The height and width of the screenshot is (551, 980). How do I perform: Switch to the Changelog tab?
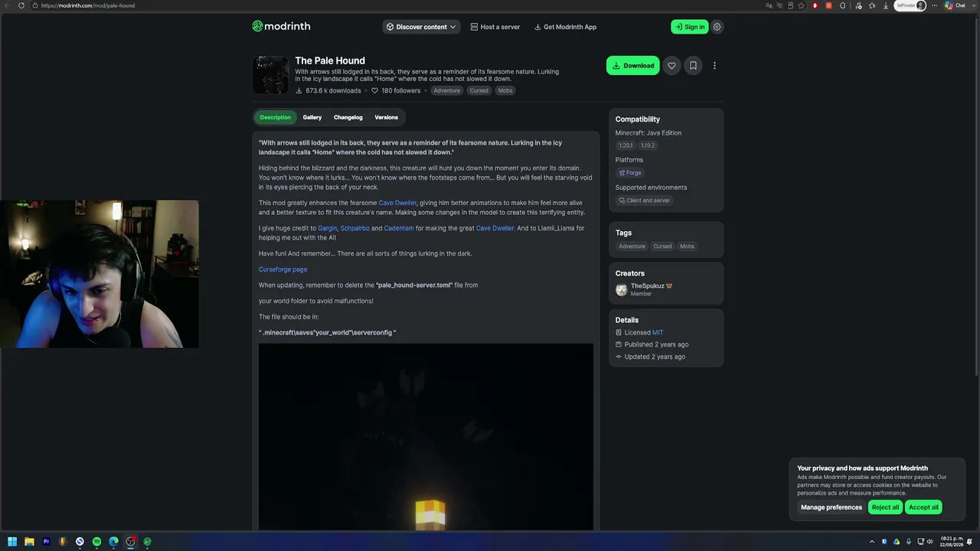pyautogui.click(x=348, y=117)
